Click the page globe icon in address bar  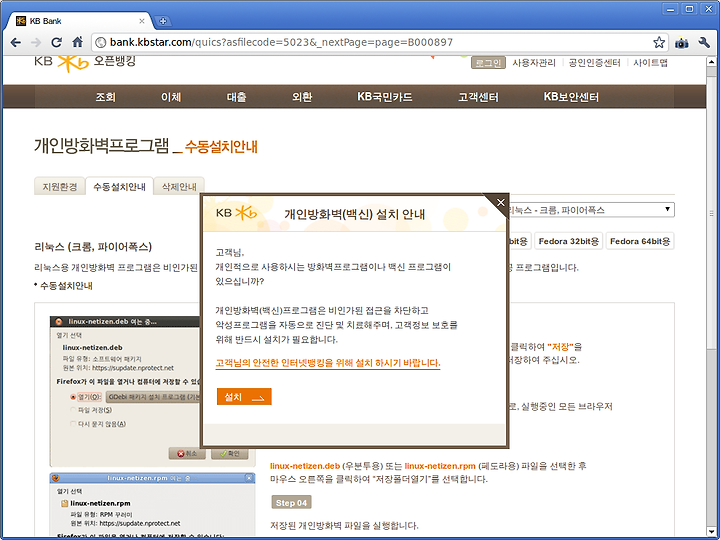click(x=100, y=43)
